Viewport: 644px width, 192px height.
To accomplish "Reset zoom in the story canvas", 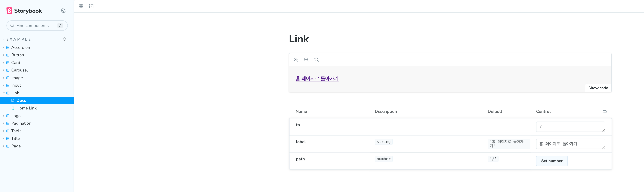I will coord(316,60).
